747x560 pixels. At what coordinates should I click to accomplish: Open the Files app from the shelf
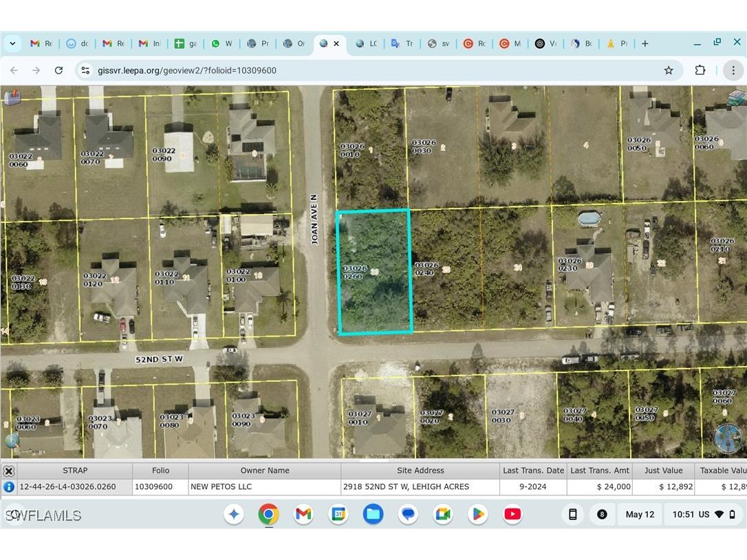click(x=373, y=514)
